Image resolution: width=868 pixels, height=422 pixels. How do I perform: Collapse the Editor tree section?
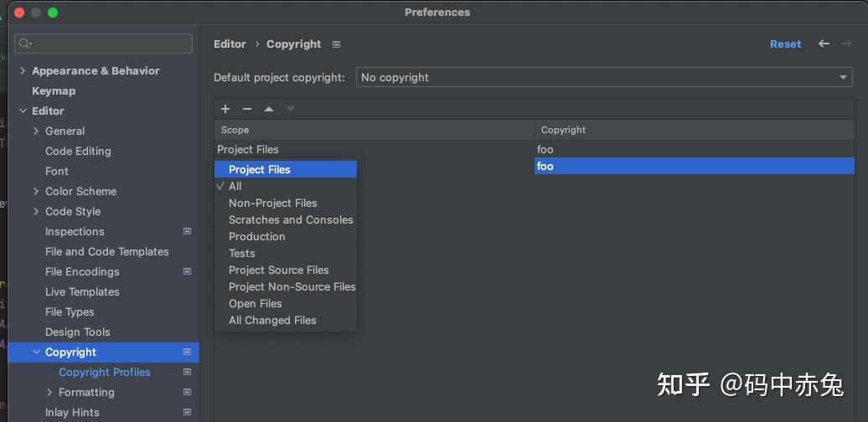point(23,111)
